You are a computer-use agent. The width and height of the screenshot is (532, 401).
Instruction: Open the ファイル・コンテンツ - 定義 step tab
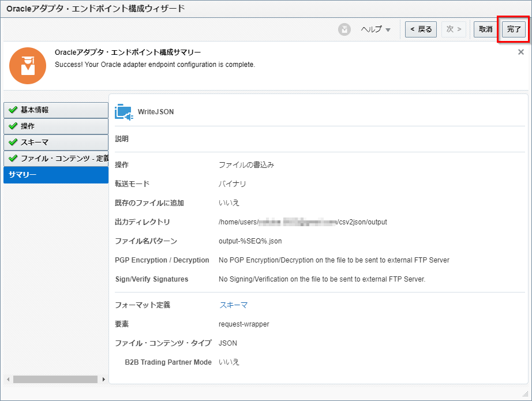[55, 158]
